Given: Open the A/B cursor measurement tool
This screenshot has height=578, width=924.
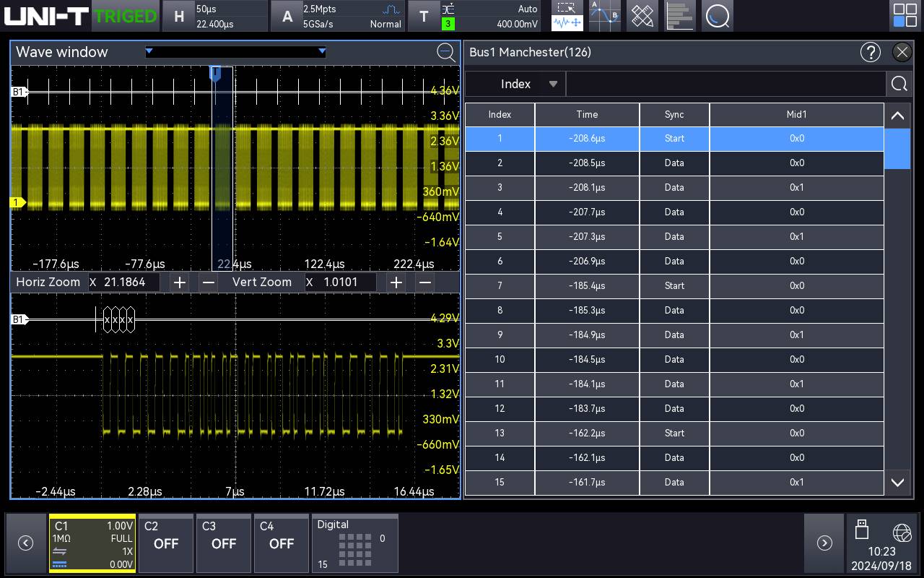Looking at the screenshot, I should click(604, 15).
